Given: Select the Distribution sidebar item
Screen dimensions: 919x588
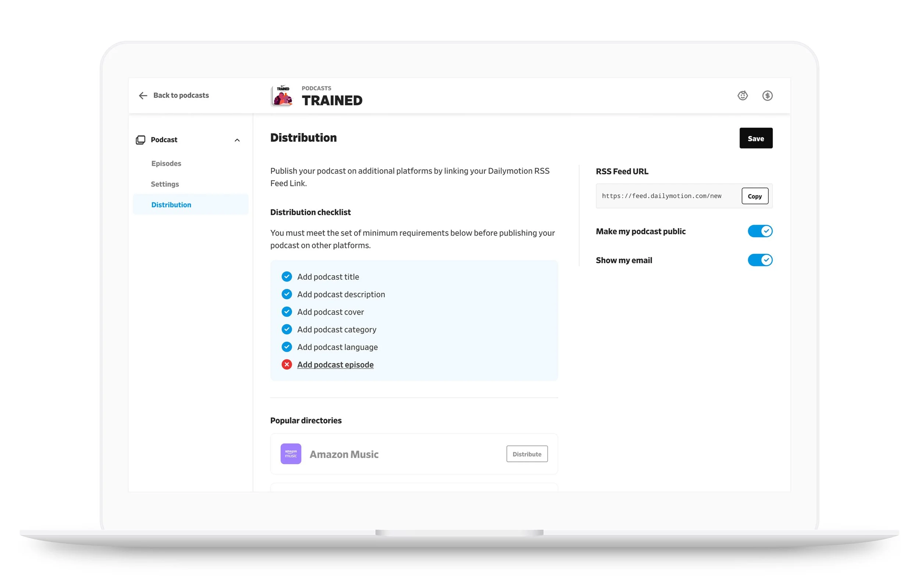Looking at the screenshot, I should [x=171, y=205].
